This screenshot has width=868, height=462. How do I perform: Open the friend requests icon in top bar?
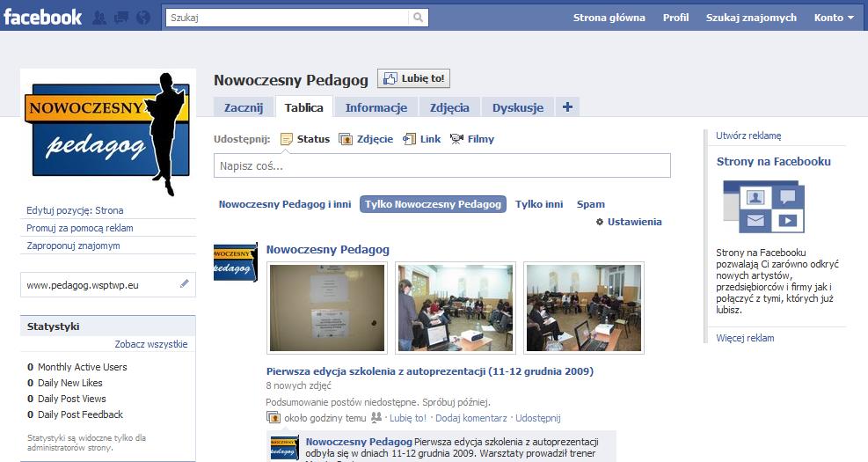pyautogui.click(x=99, y=18)
